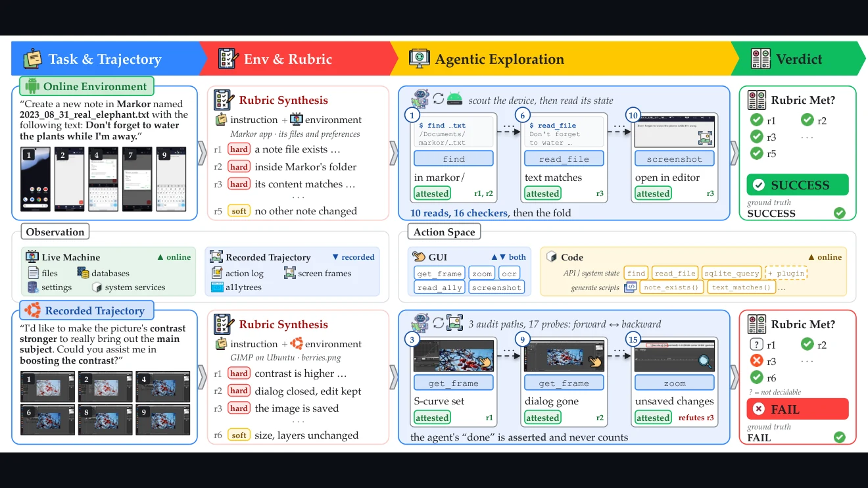Screen dimensions: 868x488
Task: Open the phone screenshot frame numbered 7
Action: point(137,179)
